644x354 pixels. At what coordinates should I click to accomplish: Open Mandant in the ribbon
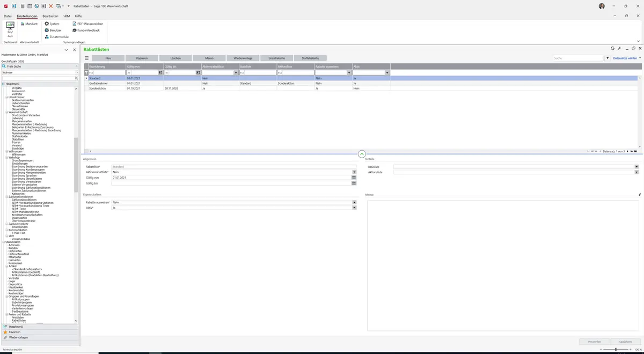tap(30, 24)
